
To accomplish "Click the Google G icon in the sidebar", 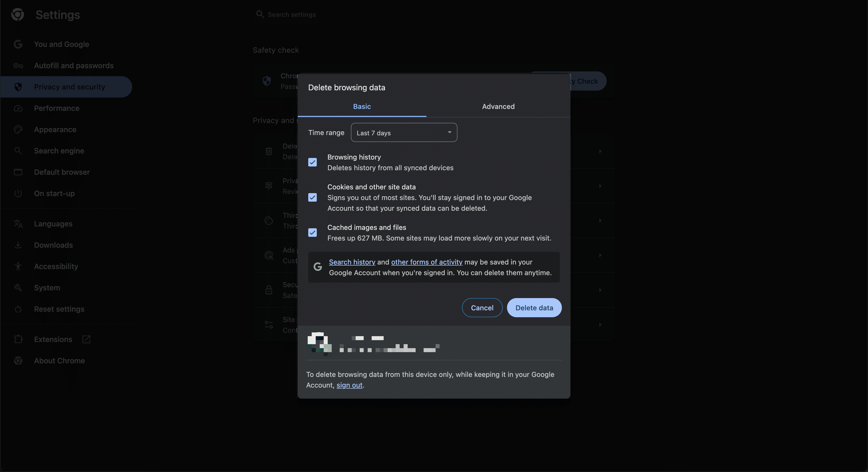I will (18, 44).
